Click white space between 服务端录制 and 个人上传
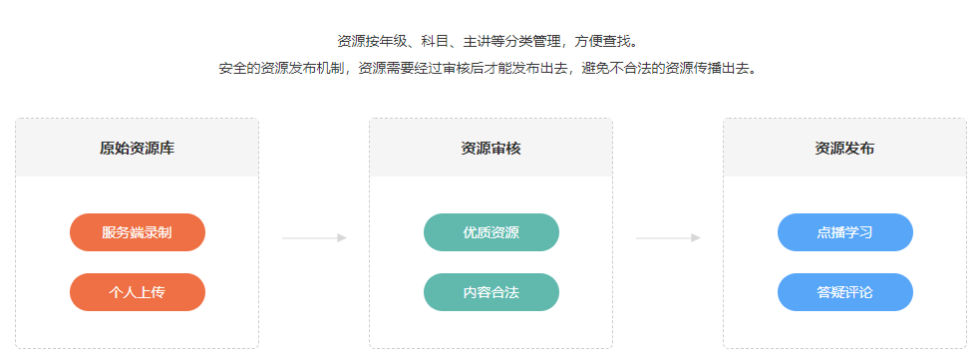Screen dimensions: 980x360 138,262
